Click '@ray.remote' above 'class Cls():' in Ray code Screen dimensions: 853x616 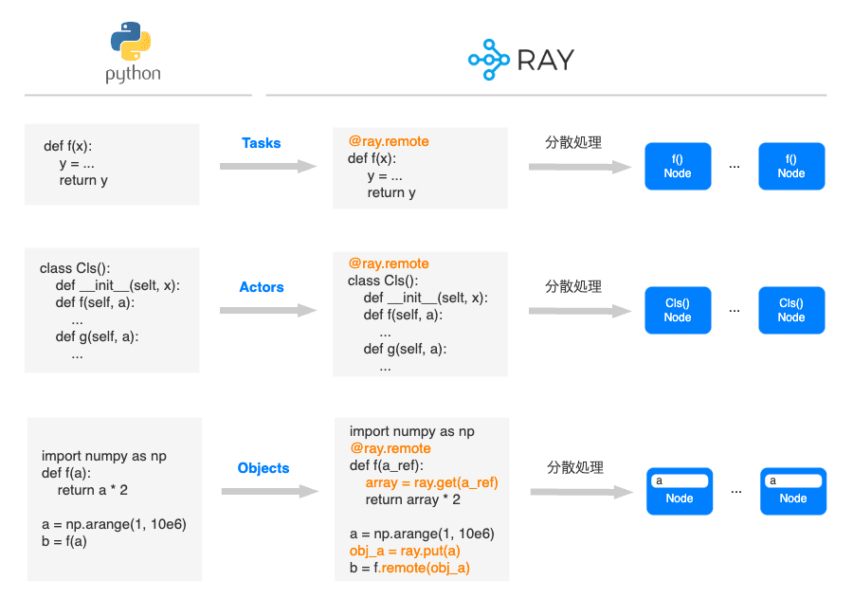(389, 263)
